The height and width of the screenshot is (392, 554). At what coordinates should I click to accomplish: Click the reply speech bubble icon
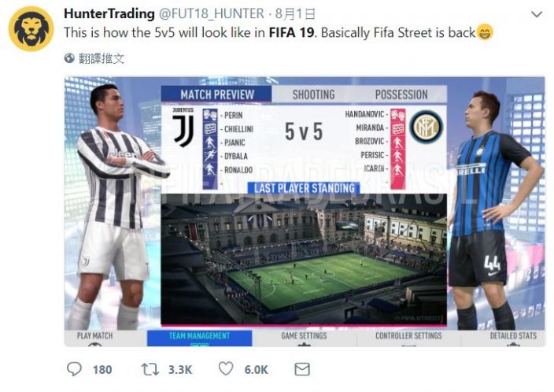click(74, 369)
